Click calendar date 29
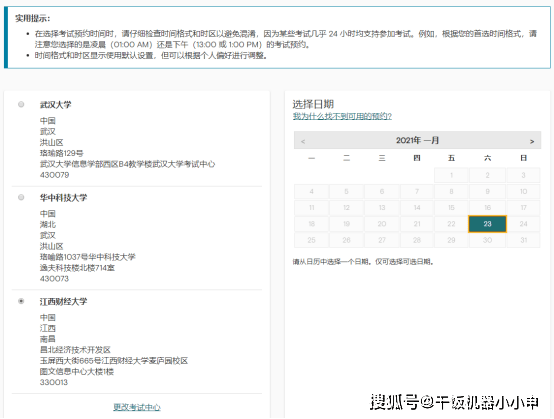 pyautogui.click(x=451, y=240)
